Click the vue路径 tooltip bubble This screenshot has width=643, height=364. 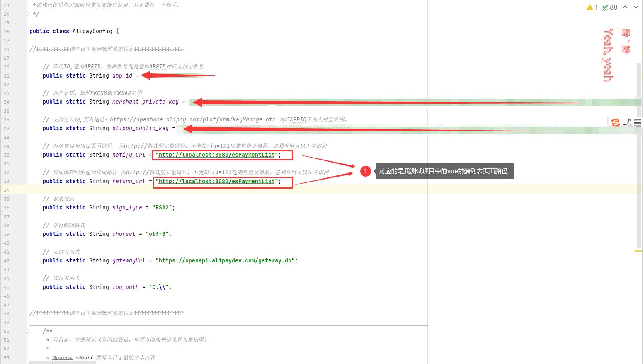(x=444, y=171)
